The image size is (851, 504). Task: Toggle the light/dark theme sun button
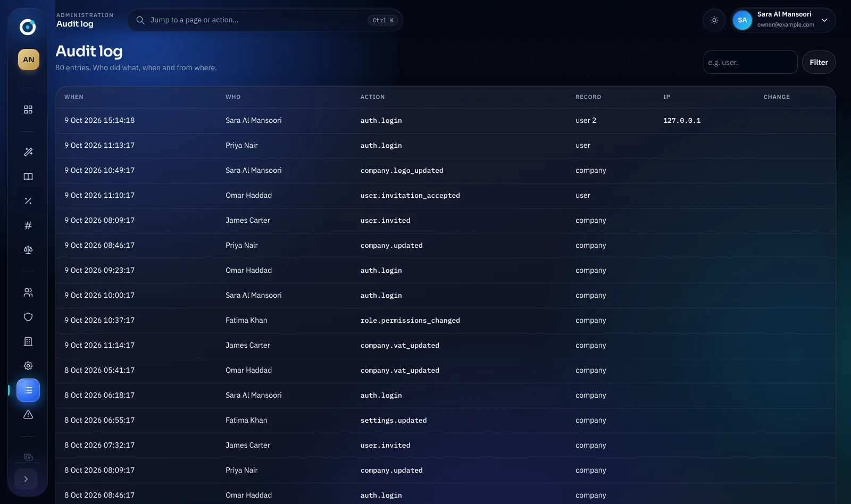(714, 20)
